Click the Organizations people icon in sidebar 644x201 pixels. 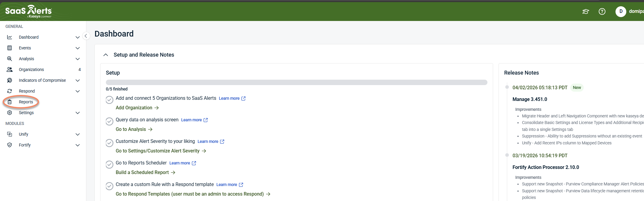[10, 69]
